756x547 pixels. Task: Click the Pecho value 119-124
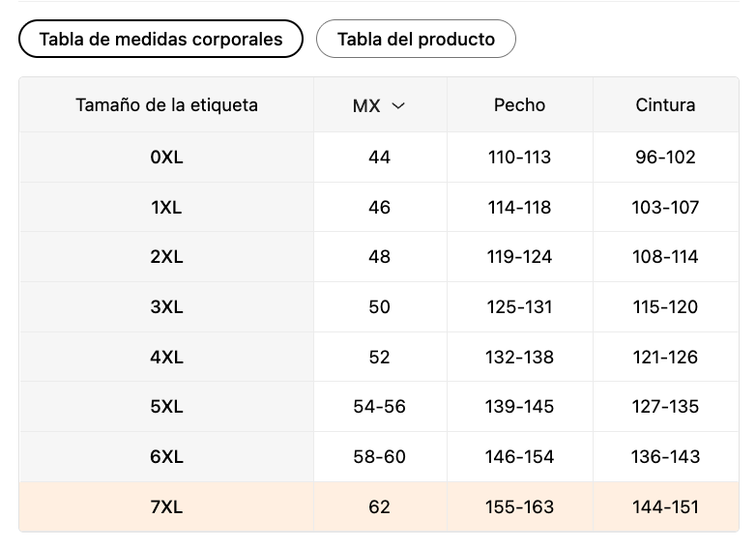pyautogui.click(x=519, y=257)
